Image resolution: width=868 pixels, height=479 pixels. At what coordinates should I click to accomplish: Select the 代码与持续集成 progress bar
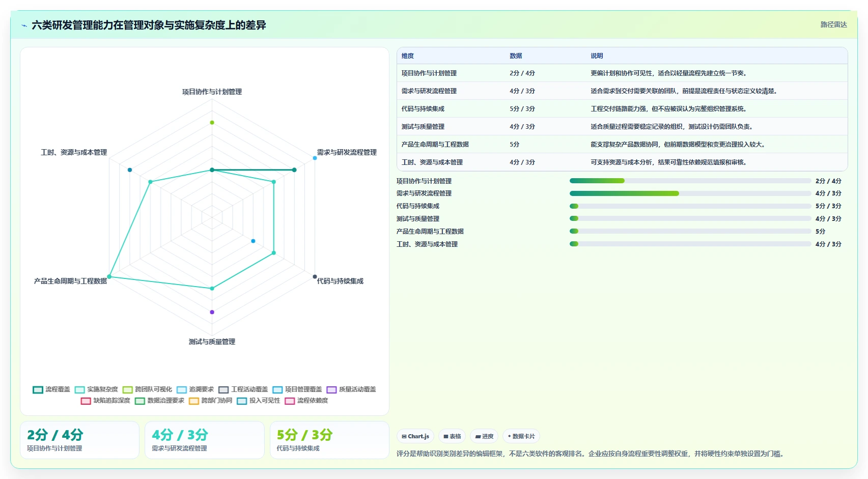pyautogui.click(x=690, y=206)
